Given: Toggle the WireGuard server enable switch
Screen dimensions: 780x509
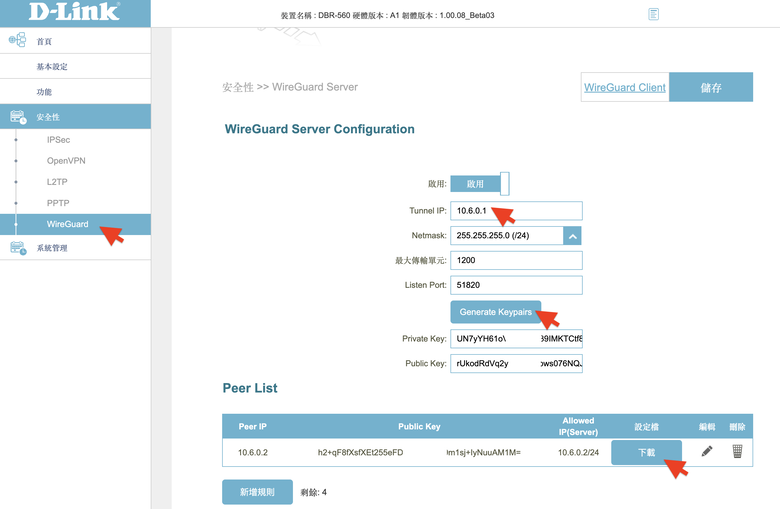Looking at the screenshot, I should coord(480,184).
